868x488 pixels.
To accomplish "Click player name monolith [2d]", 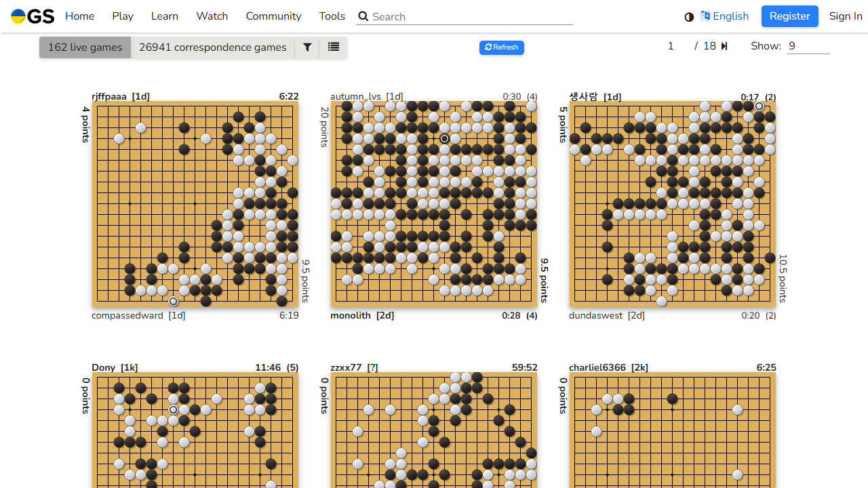I will (362, 315).
